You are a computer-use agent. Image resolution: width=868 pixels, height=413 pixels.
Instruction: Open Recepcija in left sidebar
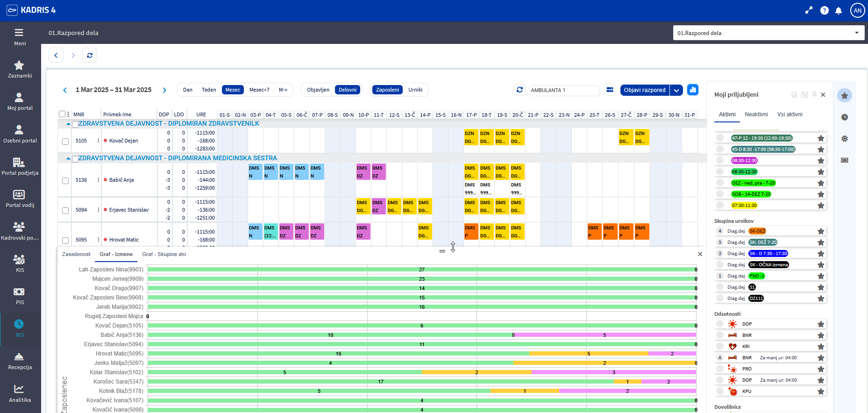(20, 361)
